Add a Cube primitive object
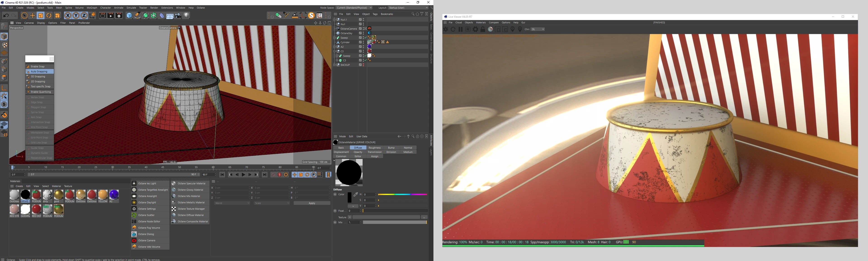Viewport: 868px width, 261px height. pyautogui.click(x=129, y=16)
